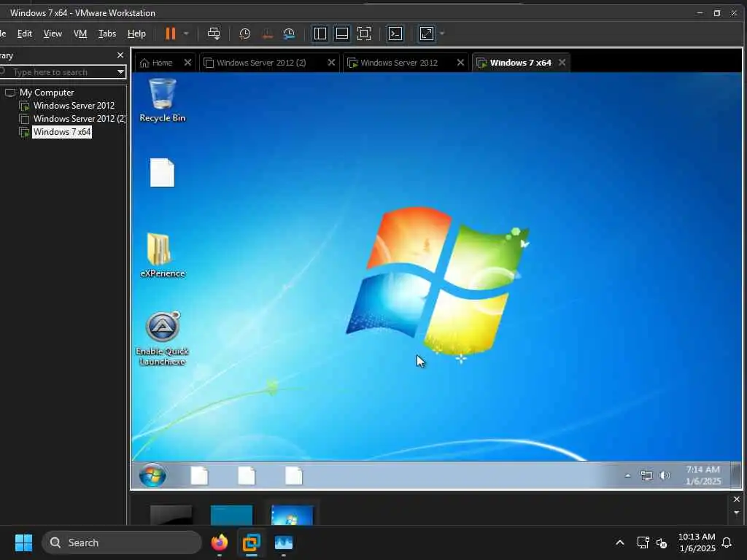Select the Enable Quick Launch.exe icon

click(163, 338)
